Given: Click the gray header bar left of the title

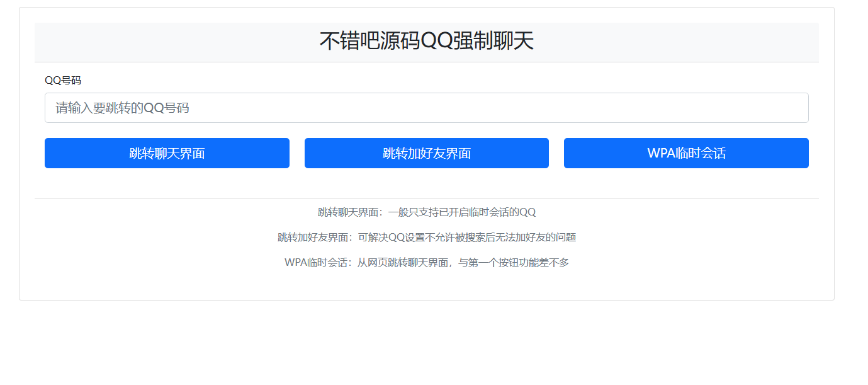Looking at the screenshot, I should 157,42.
